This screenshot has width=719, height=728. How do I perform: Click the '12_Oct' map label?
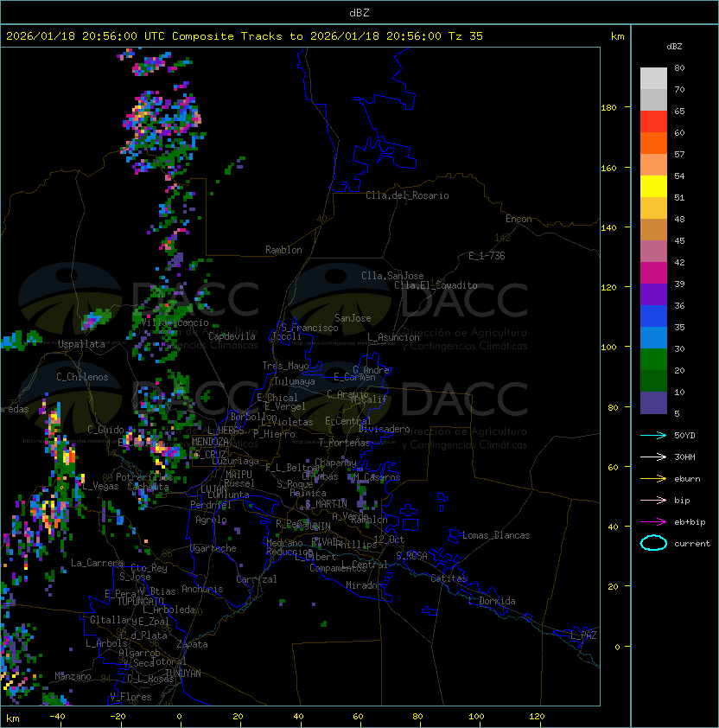point(389,540)
